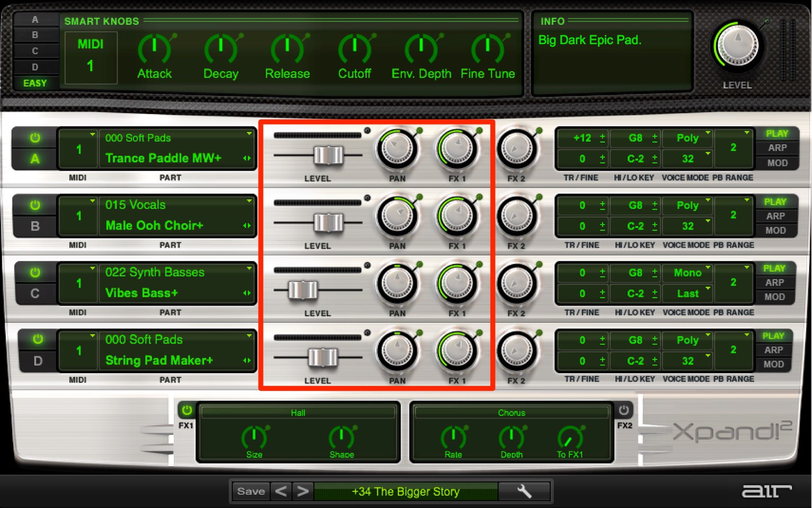Image resolution: width=812 pixels, height=508 pixels.
Task: Open FX1 Hall effect type dropdown
Action: click(298, 413)
